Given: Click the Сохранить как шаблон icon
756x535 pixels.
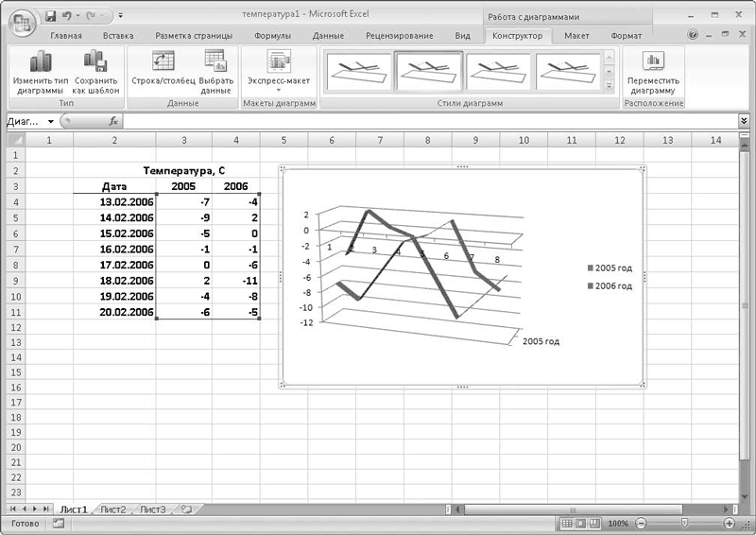Looking at the screenshot, I should (x=96, y=62).
